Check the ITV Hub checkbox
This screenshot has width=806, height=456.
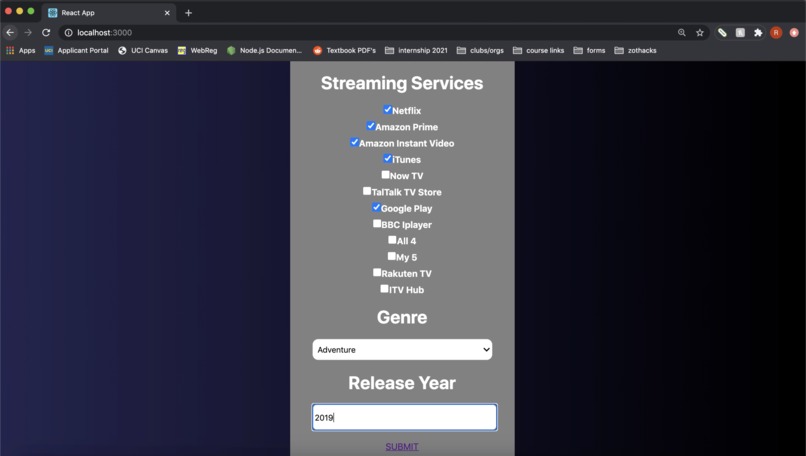pos(384,289)
